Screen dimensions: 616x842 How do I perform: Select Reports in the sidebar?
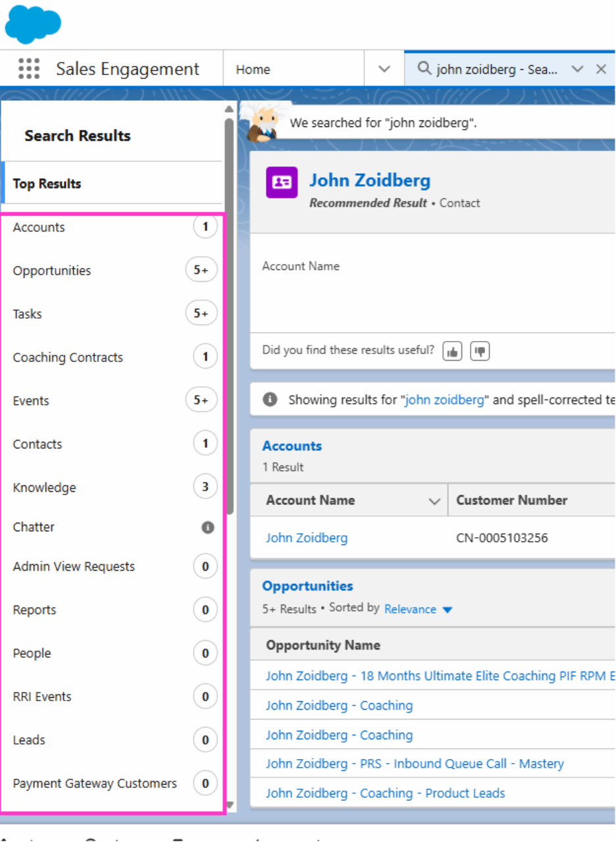[112, 610]
